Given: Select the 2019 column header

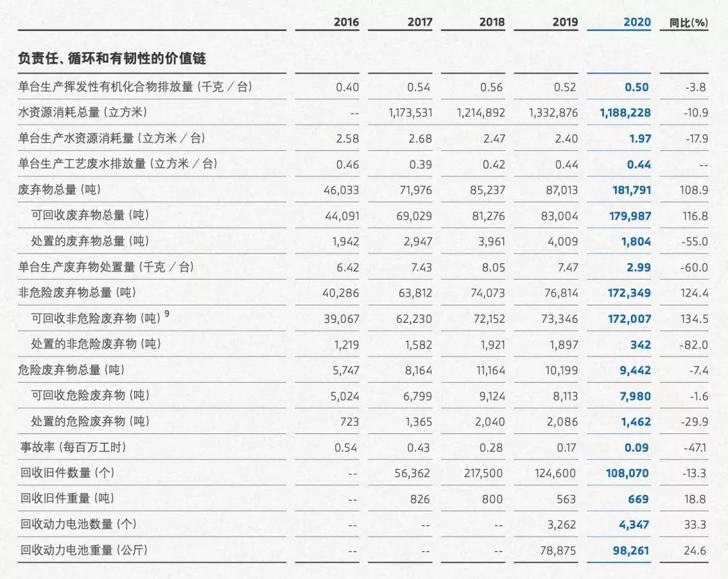Looking at the screenshot, I should (565, 22).
